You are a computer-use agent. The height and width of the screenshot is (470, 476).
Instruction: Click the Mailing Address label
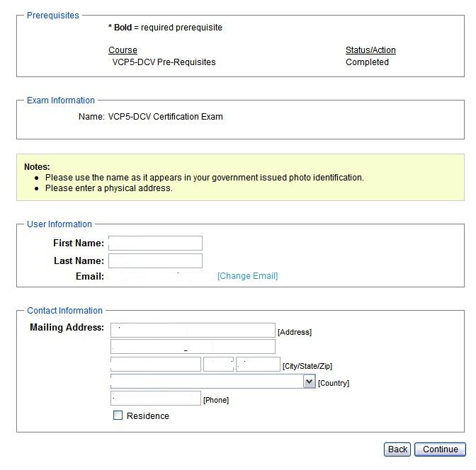pyautogui.click(x=67, y=328)
